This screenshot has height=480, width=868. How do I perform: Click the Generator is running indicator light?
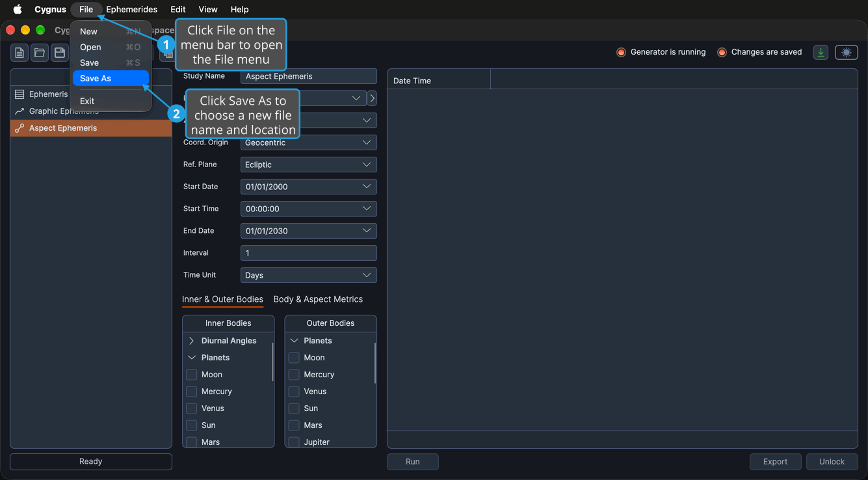621,52
